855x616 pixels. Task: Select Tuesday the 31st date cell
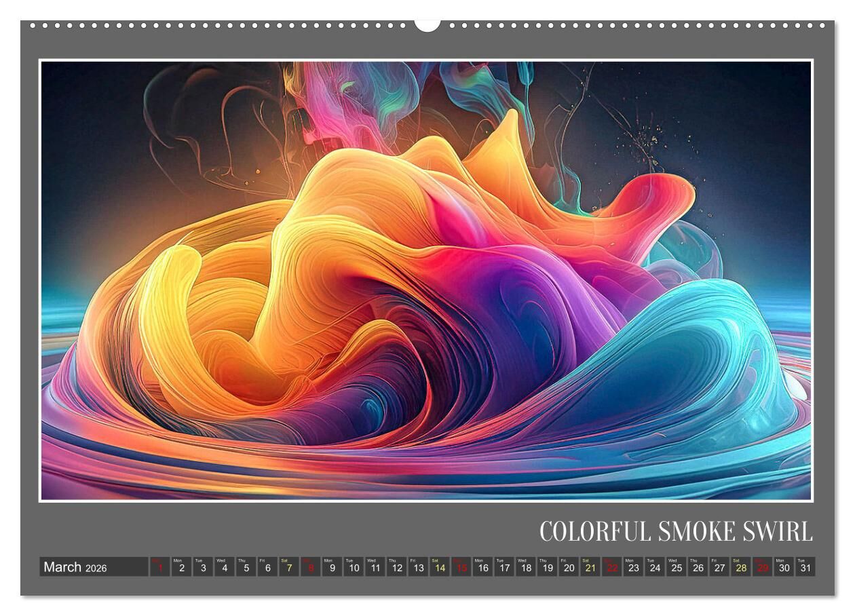coord(805,567)
